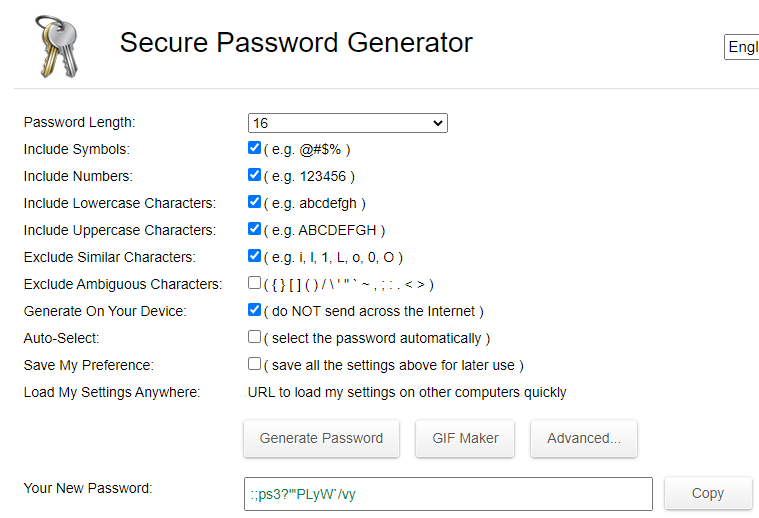Click the Secure Password Generator title
This screenshot has width=759, height=518.
(x=296, y=43)
